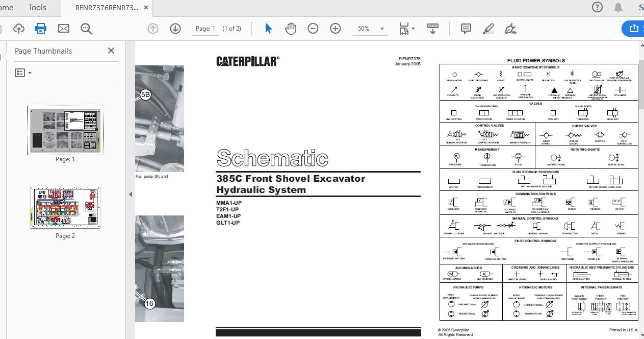Viewport: 644px width, 339px height.
Task: Click the 'MMA1-UP' serial prefix text
Action: 229,203
